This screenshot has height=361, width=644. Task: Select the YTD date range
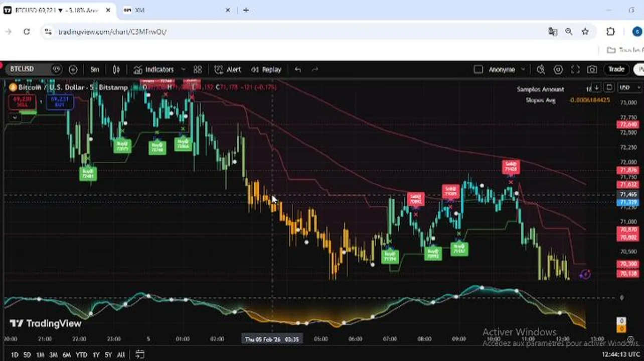(81, 355)
